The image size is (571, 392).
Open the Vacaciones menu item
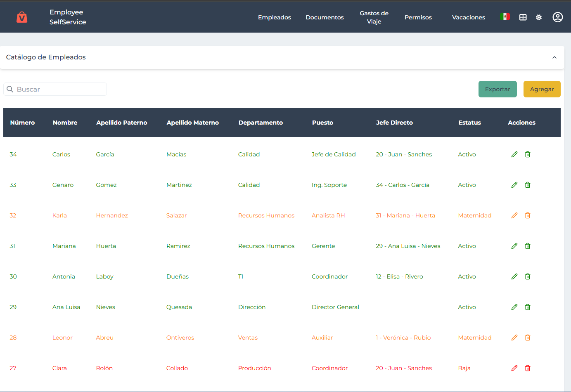pos(468,17)
